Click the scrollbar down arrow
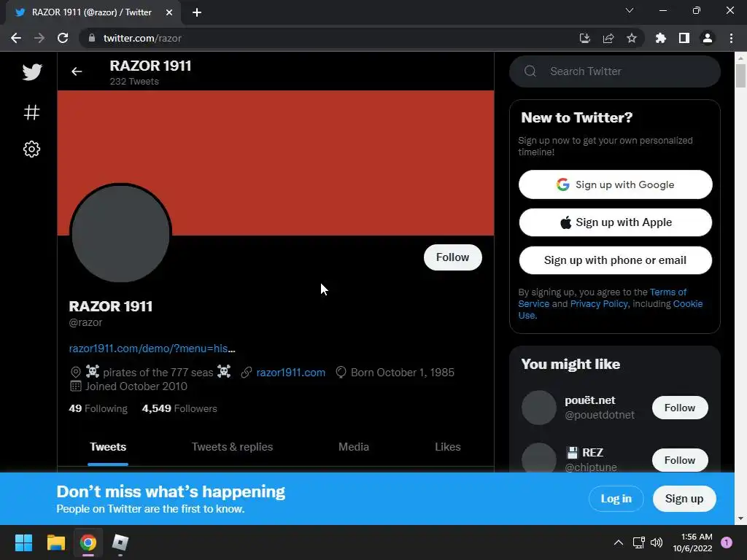This screenshot has height=560, width=747. coord(740,518)
